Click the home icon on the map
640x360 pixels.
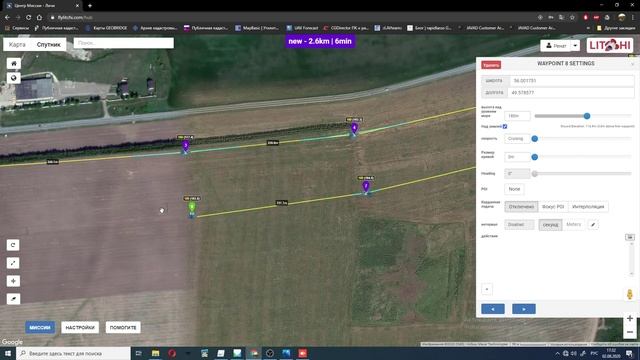pyautogui.click(x=13, y=63)
